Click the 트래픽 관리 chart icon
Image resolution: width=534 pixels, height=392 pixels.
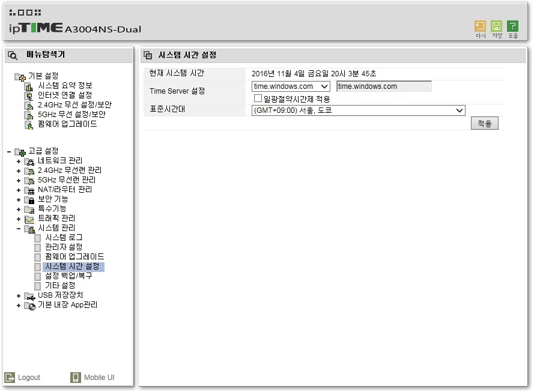click(x=29, y=219)
